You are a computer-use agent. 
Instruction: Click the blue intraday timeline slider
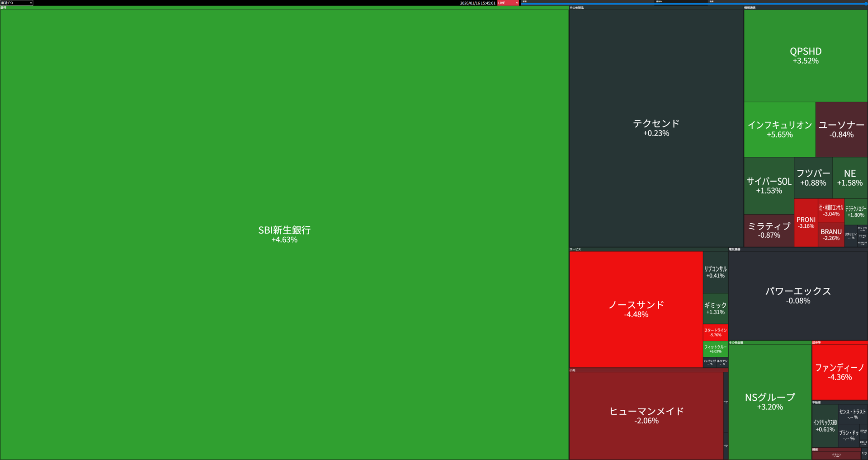(x=694, y=4)
